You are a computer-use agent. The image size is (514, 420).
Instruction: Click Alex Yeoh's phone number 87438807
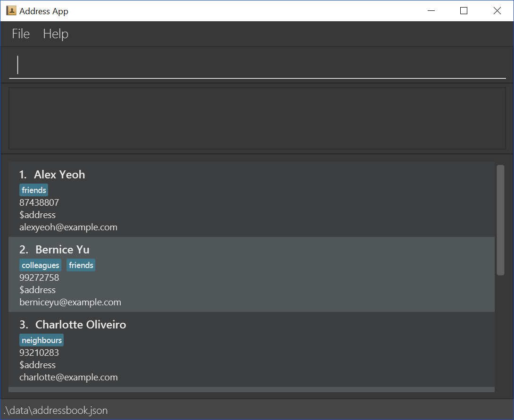click(x=39, y=202)
